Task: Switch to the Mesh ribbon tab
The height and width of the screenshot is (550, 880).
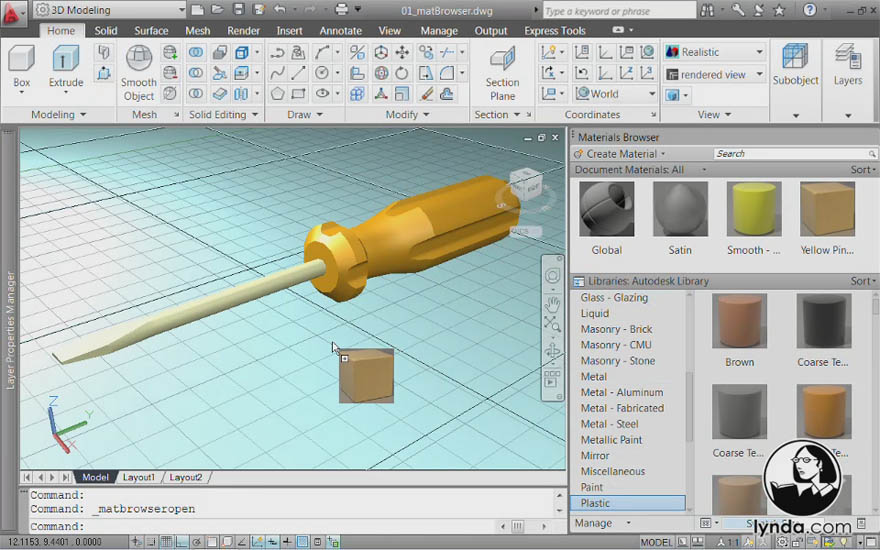Action: point(198,31)
